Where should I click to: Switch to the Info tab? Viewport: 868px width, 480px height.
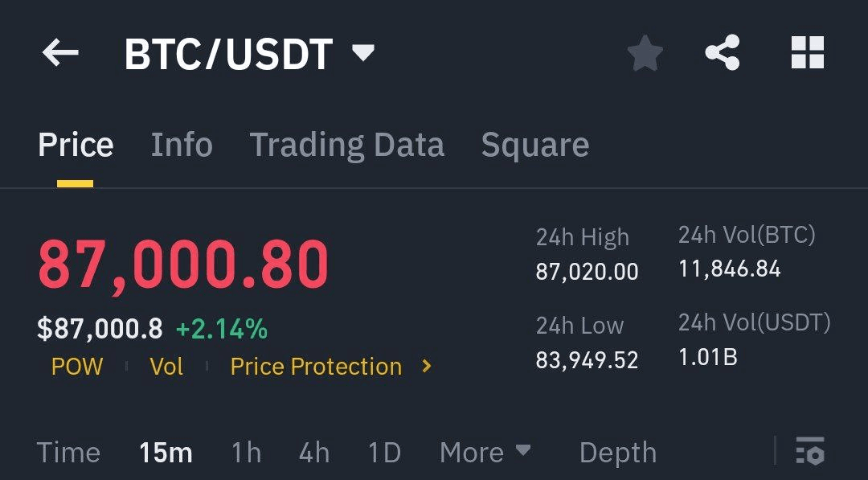pos(182,145)
